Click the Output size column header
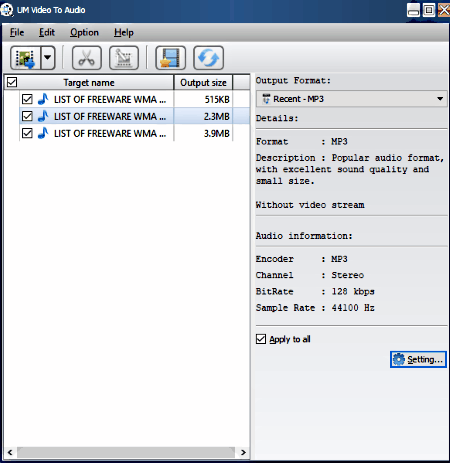Viewport: 450px width, 463px height. [203, 82]
